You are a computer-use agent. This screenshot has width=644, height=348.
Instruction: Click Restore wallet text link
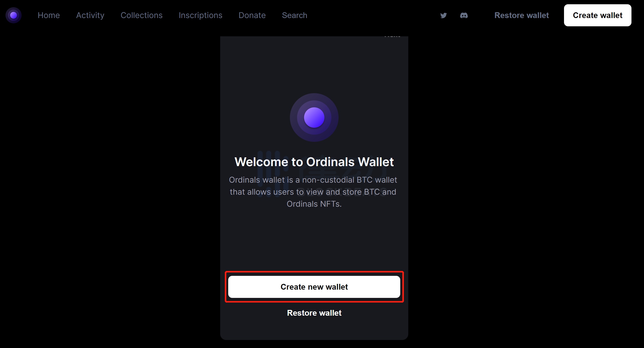coord(314,313)
